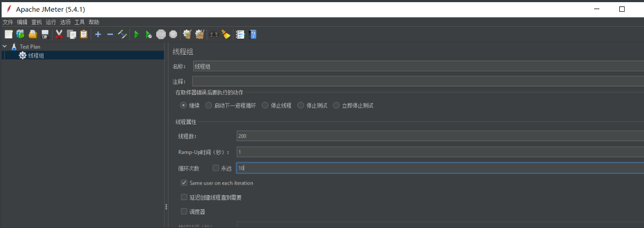The height and width of the screenshot is (228, 644).
Task: Open the 工具 menu
Action: [79, 22]
